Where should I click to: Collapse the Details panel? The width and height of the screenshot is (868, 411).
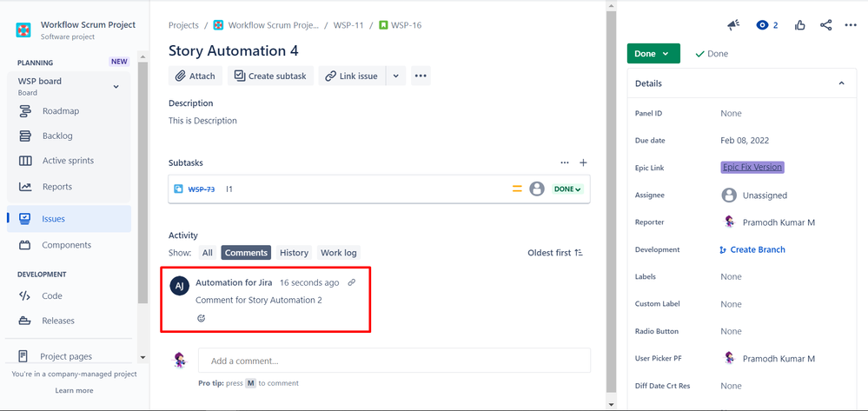(841, 83)
